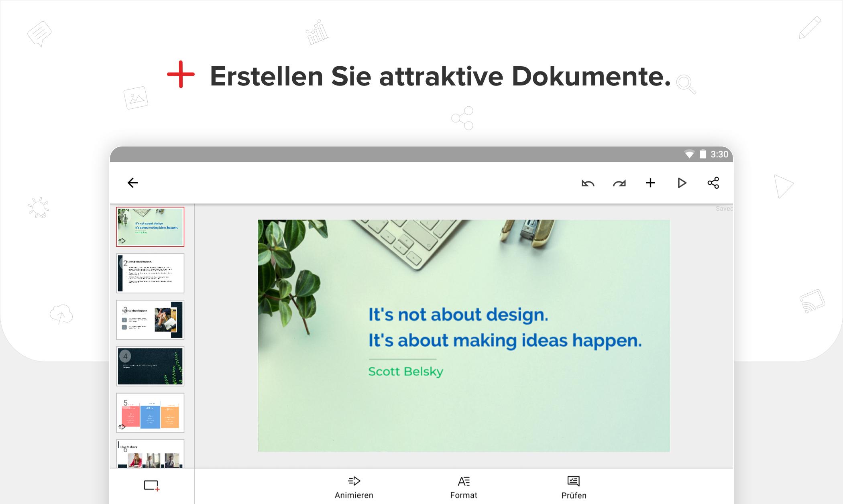
Task: Tap the battery status icon
Action: 703,154
